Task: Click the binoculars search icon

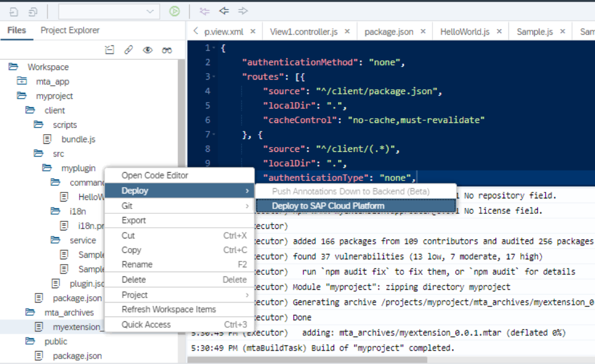Action: pyautogui.click(x=167, y=50)
